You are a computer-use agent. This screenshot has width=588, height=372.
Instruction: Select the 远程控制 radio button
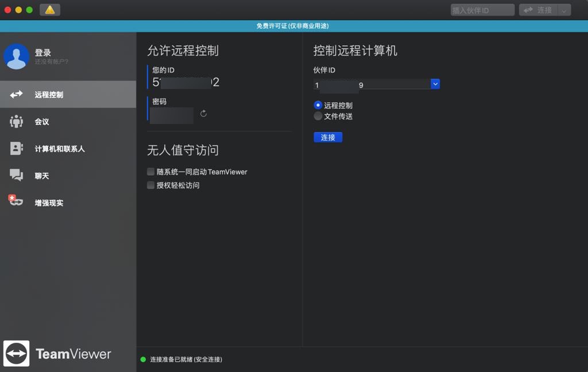click(x=318, y=106)
